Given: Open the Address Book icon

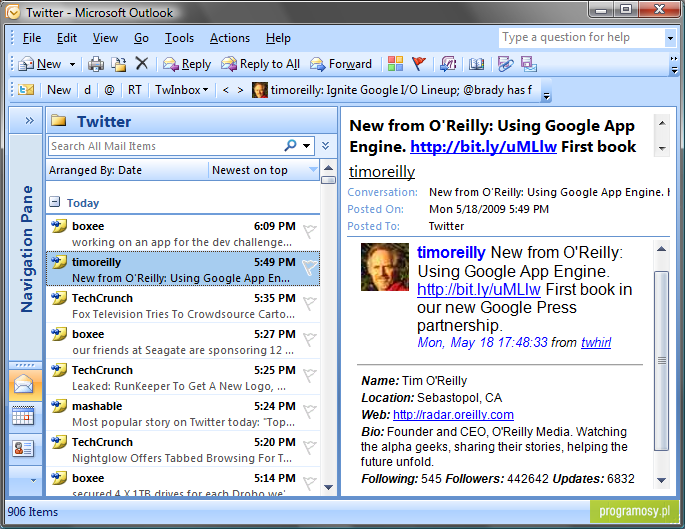Looking at the screenshot, I should coord(476,64).
